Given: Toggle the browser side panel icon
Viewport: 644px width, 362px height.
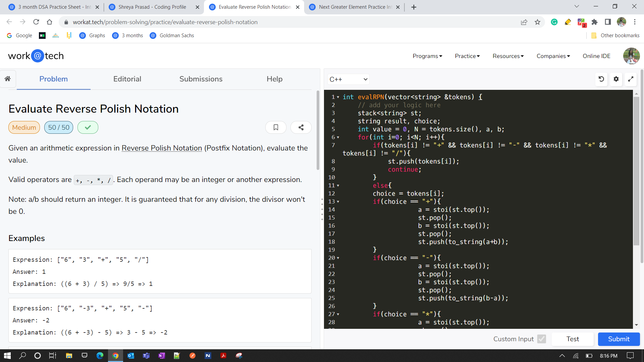Looking at the screenshot, I should [608, 22].
